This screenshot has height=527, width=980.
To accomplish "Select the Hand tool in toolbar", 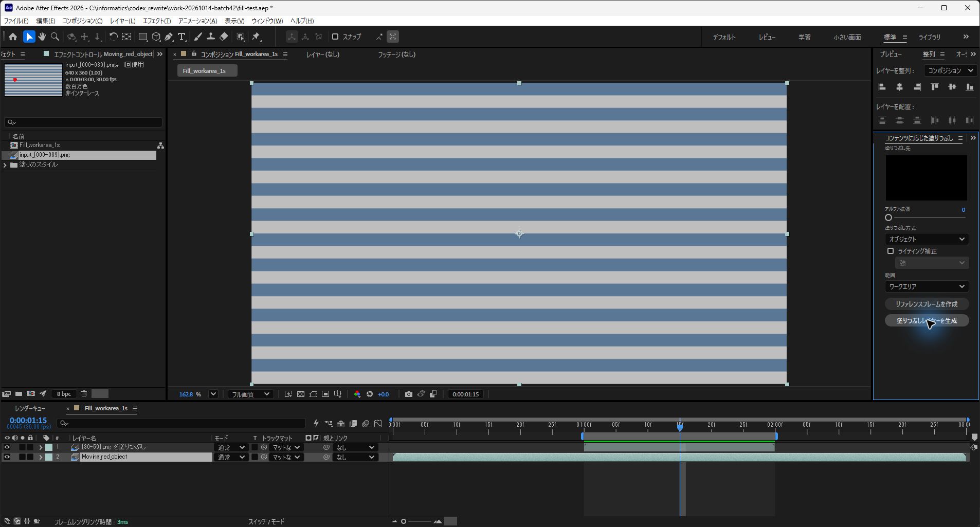I will pos(42,37).
